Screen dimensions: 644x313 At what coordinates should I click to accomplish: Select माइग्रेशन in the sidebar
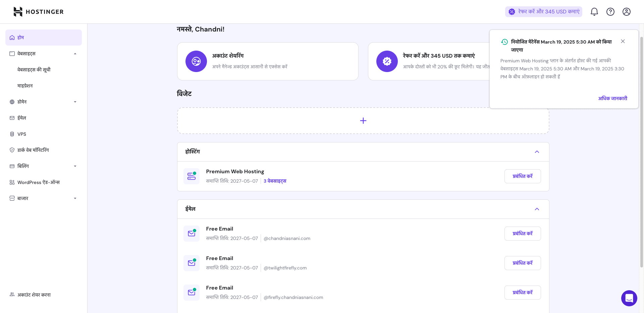point(25,86)
